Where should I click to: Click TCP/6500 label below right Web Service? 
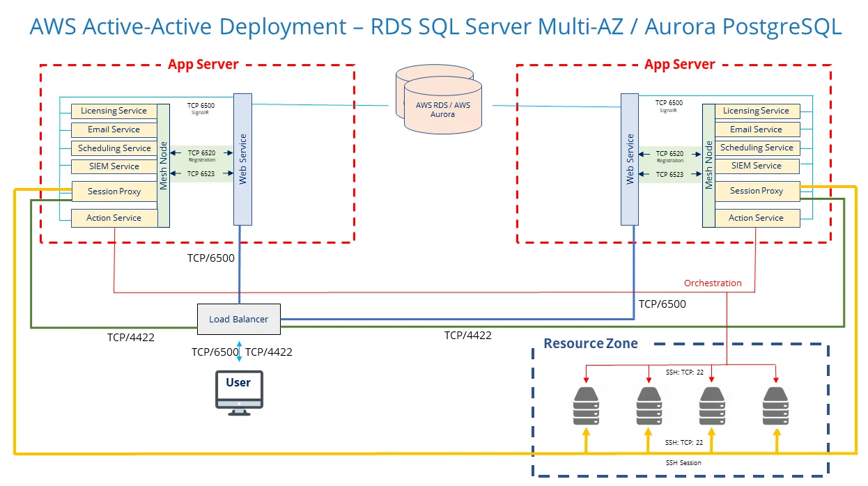tap(662, 304)
